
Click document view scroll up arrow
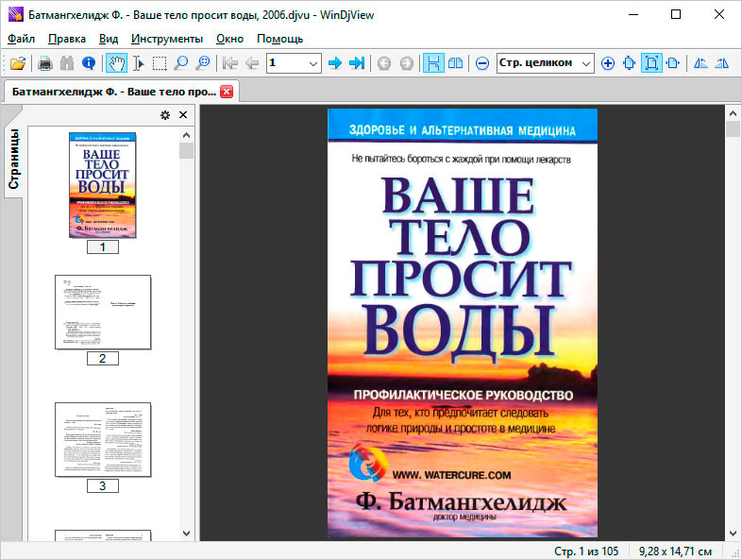tap(733, 113)
